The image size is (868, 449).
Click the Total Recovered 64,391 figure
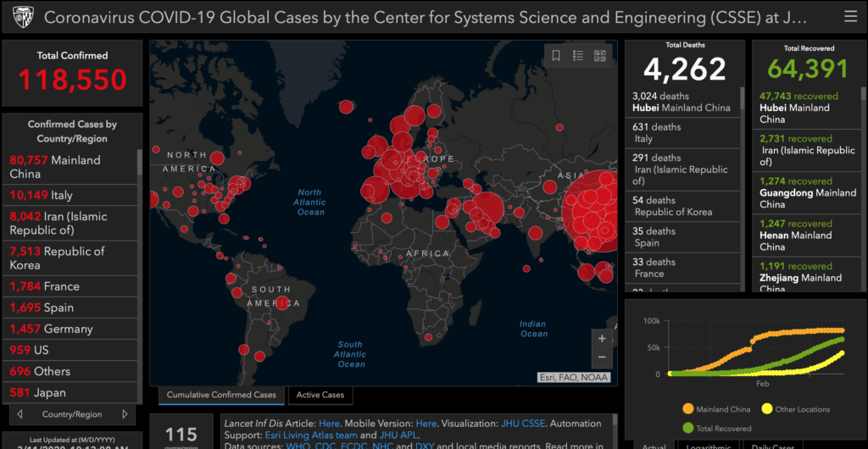click(x=808, y=69)
